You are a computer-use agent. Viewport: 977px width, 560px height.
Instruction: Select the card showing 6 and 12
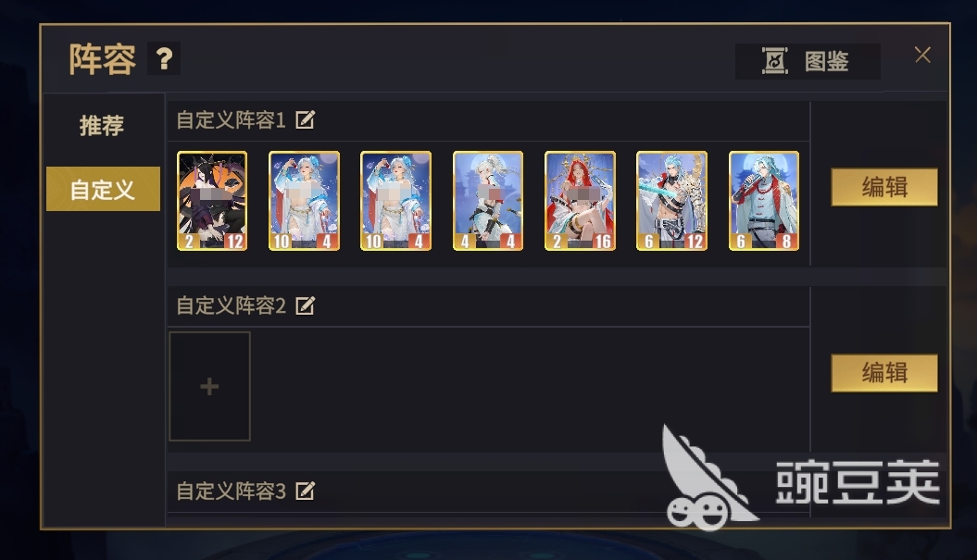click(671, 201)
